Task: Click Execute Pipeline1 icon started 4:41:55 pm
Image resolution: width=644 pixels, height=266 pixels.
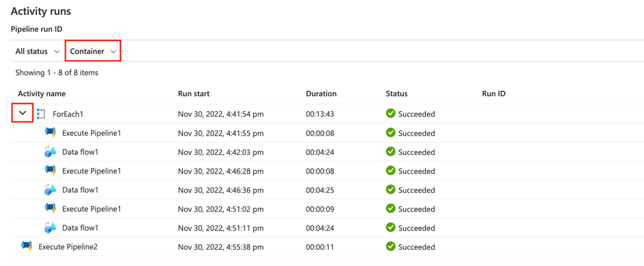Action: (x=50, y=133)
